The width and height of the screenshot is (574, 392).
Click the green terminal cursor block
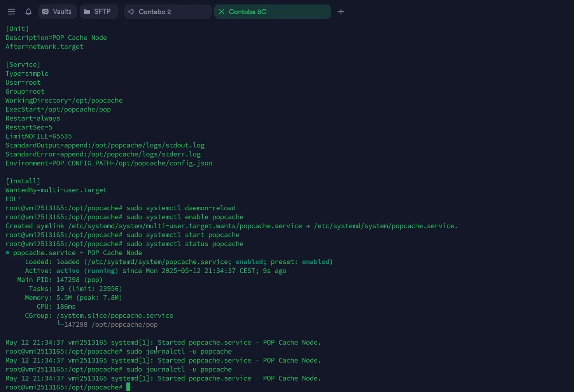128,387
